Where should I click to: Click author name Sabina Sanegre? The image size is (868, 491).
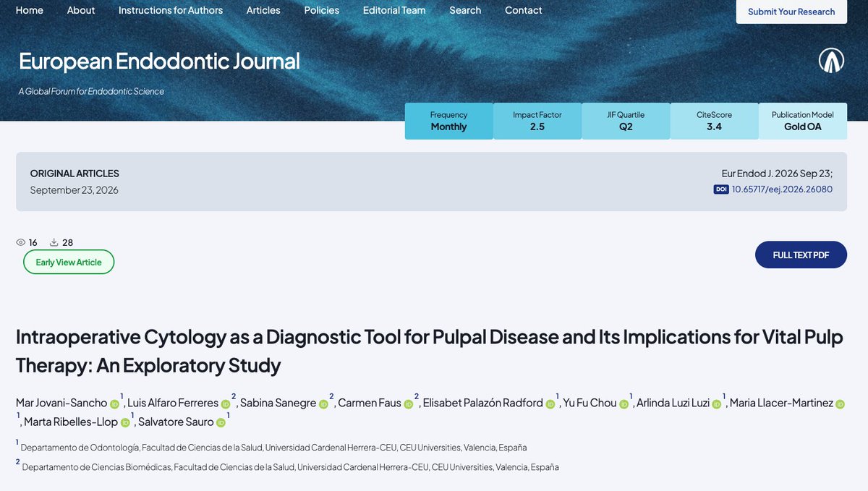(x=278, y=403)
